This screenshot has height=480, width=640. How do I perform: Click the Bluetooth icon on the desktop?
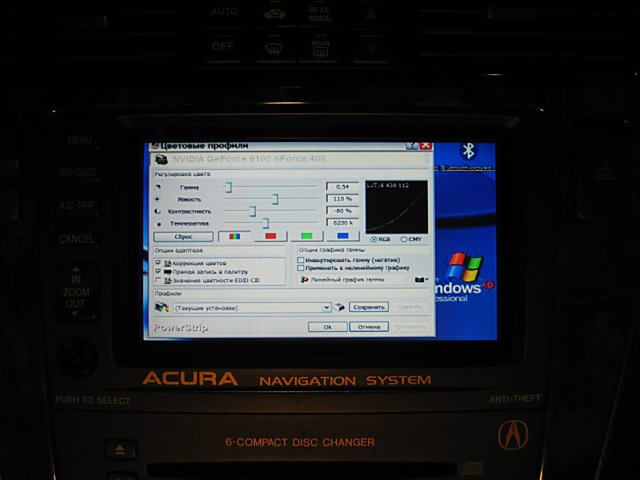(466, 151)
